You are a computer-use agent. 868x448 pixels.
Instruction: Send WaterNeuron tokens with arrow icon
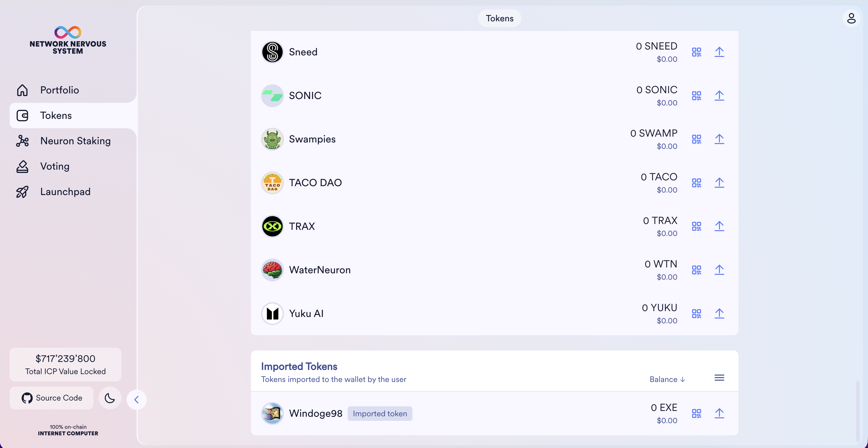tap(719, 270)
